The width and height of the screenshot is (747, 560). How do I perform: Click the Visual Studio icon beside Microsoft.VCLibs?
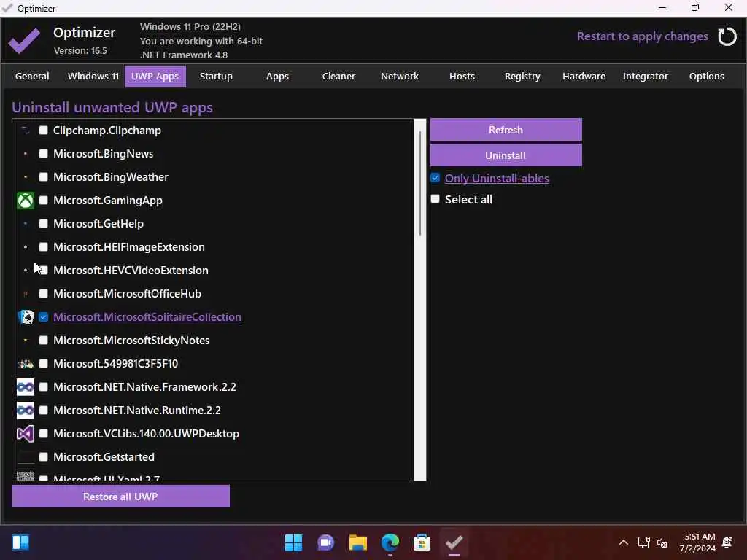[26, 434]
